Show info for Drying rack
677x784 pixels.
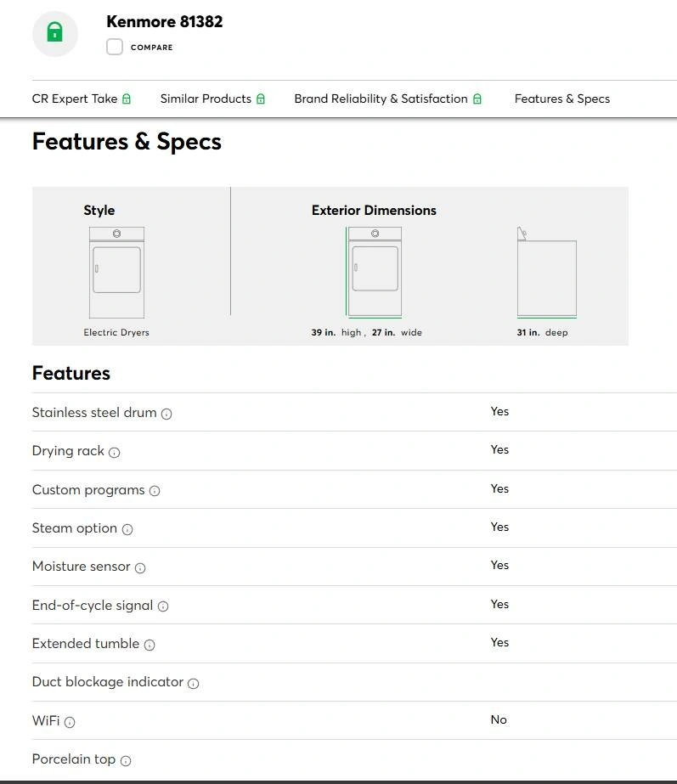pyautogui.click(x=115, y=452)
